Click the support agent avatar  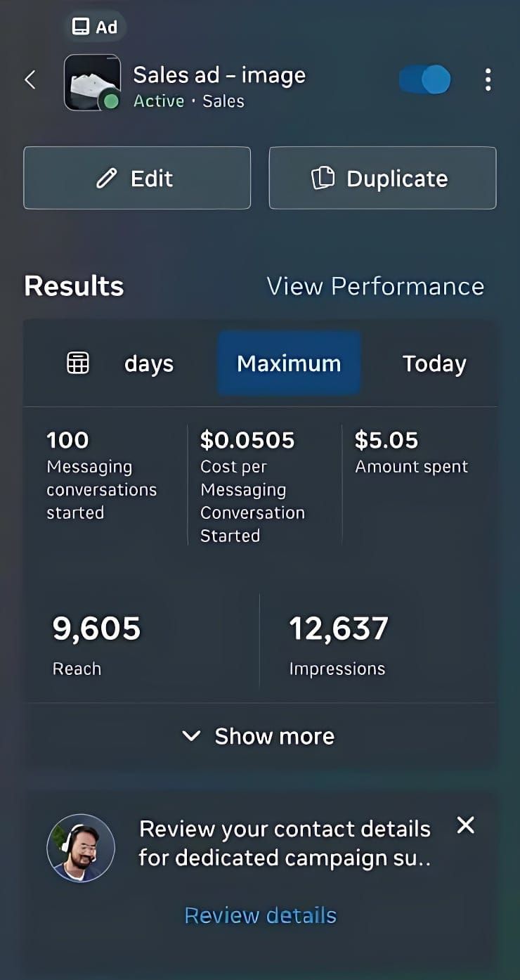(81, 848)
